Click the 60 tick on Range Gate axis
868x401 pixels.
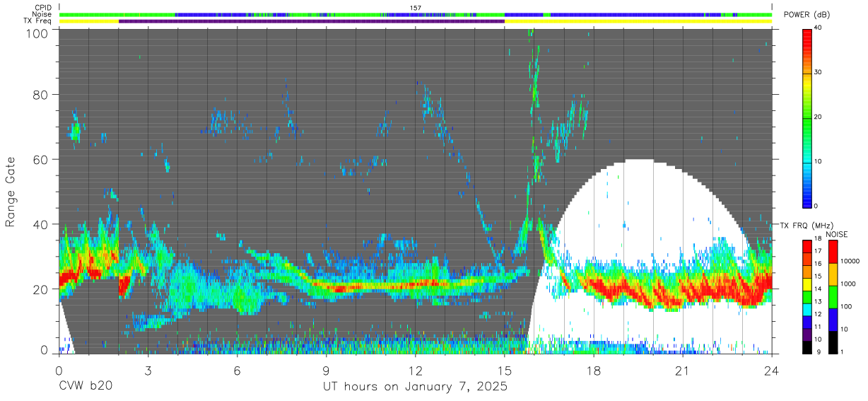pos(42,160)
